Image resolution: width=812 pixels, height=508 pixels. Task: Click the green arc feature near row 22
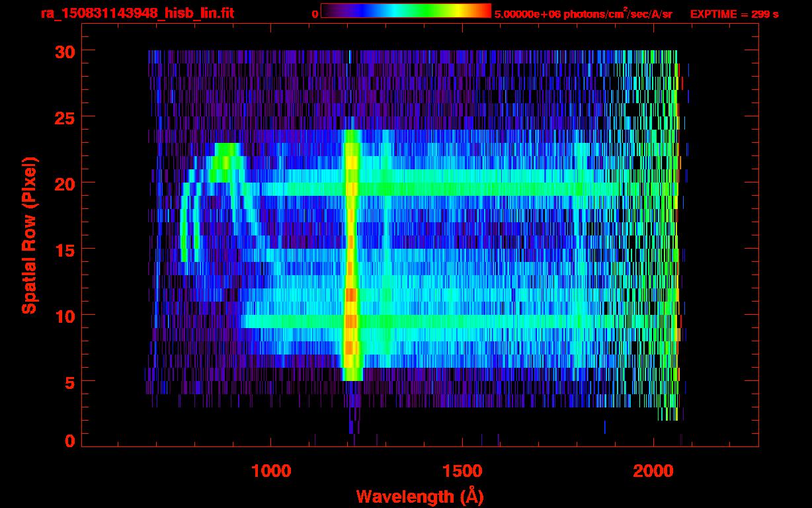[226, 157]
